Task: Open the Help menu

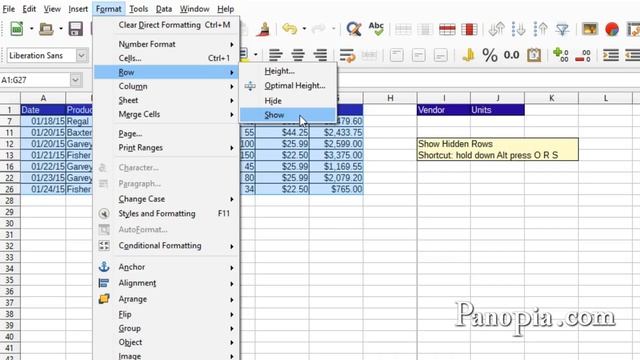Action: tap(225, 9)
